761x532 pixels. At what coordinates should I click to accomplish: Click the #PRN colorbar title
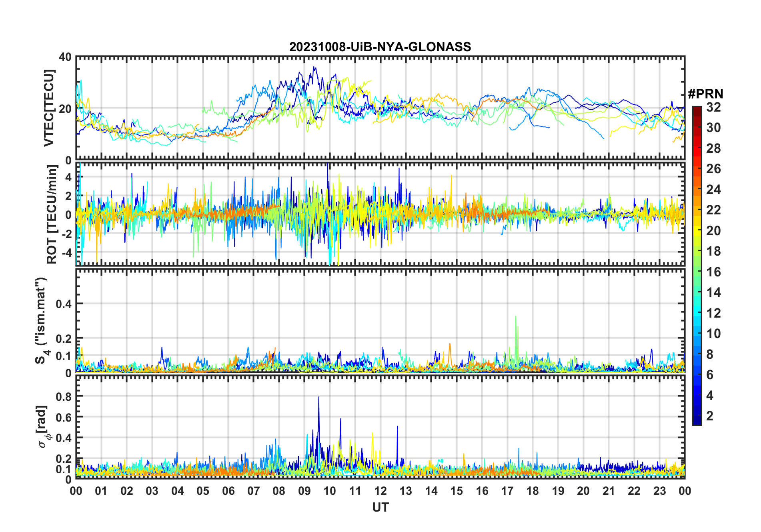click(x=705, y=94)
